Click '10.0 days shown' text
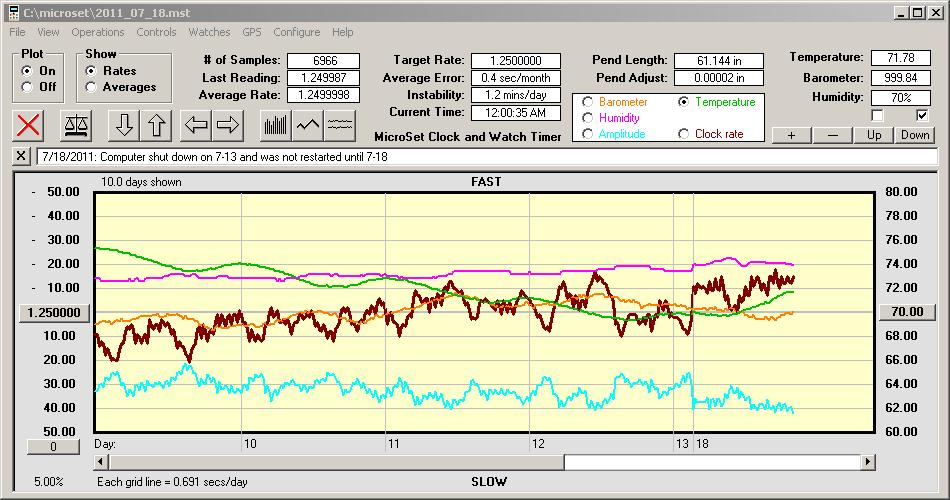 (141, 182)
